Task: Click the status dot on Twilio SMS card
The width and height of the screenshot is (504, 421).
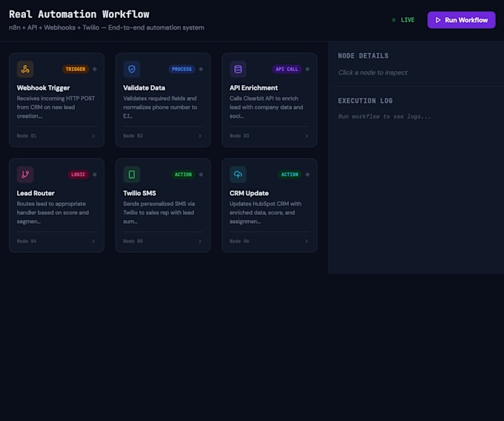Action: pyautogui.click(x=201, y=174)
